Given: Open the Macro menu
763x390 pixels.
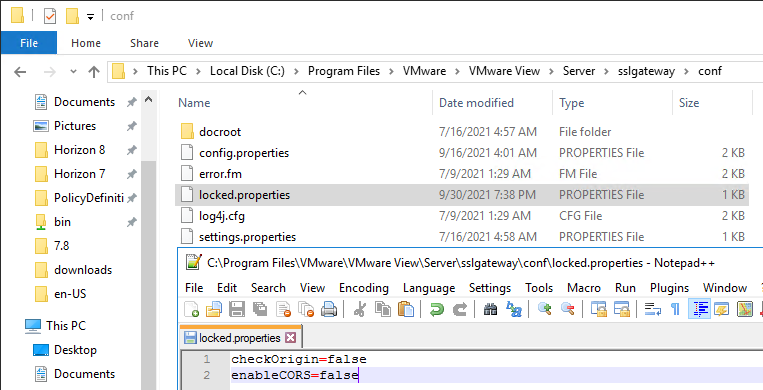Looking at the screenshot, I should point(584,288).
